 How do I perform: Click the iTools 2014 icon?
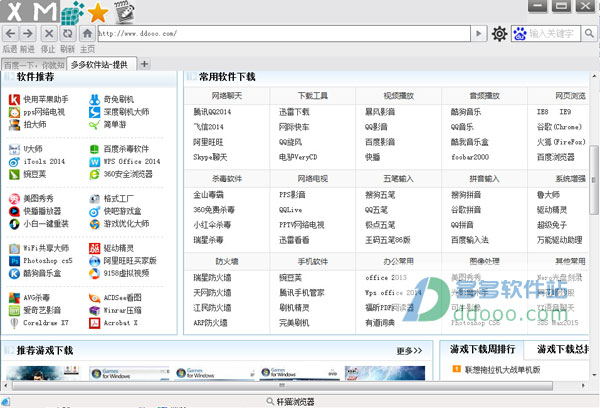14,162
